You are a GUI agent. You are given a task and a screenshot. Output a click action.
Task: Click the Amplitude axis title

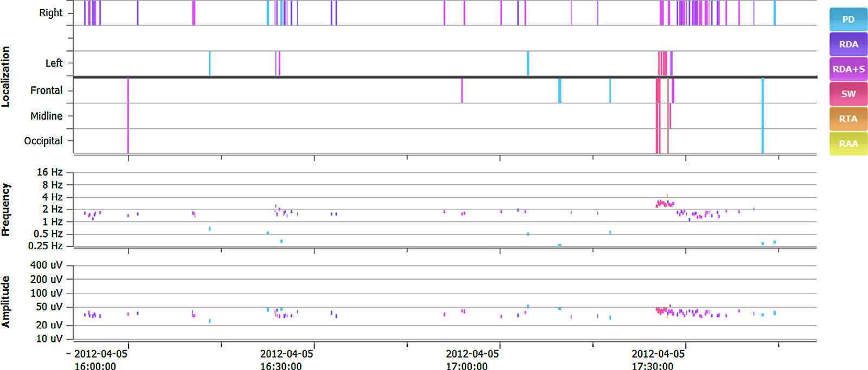coord(6,302)
